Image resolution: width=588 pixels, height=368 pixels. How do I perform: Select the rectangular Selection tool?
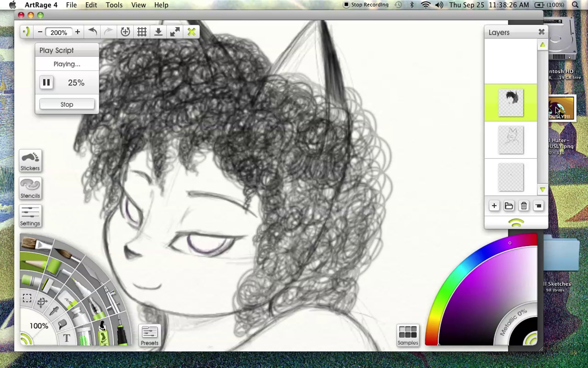(x=27, y=298)
